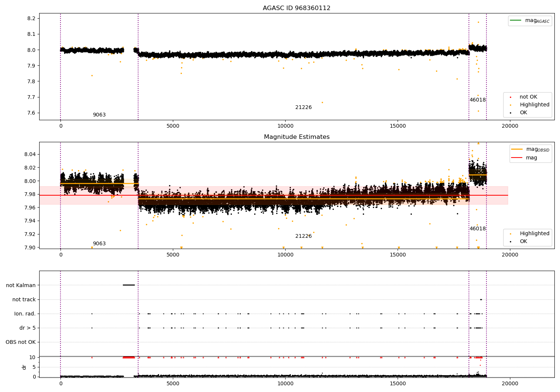Click the 21226 label in Magnitude Estimates plot

(x=304, y=236)
